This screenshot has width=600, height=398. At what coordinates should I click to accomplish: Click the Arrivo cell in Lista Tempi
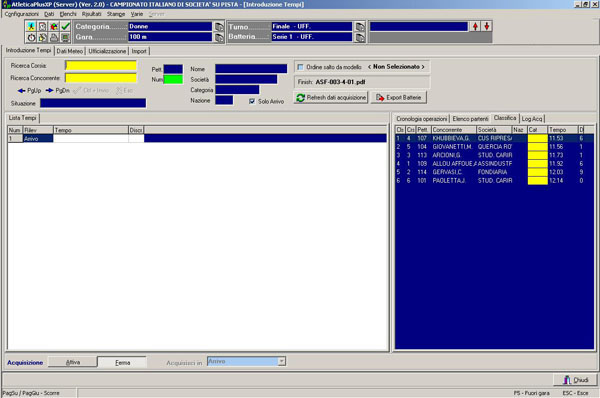(38, 139)
